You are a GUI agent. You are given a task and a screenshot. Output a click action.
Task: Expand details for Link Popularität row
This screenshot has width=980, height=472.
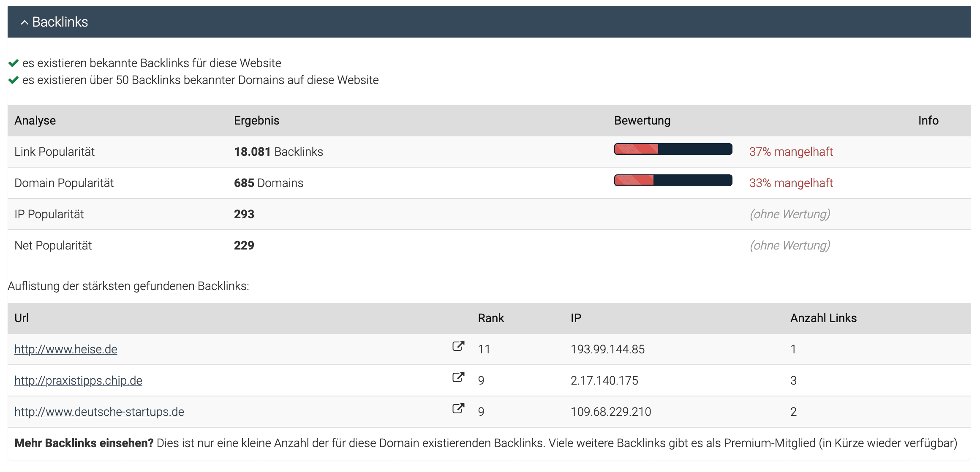[54, 151]
